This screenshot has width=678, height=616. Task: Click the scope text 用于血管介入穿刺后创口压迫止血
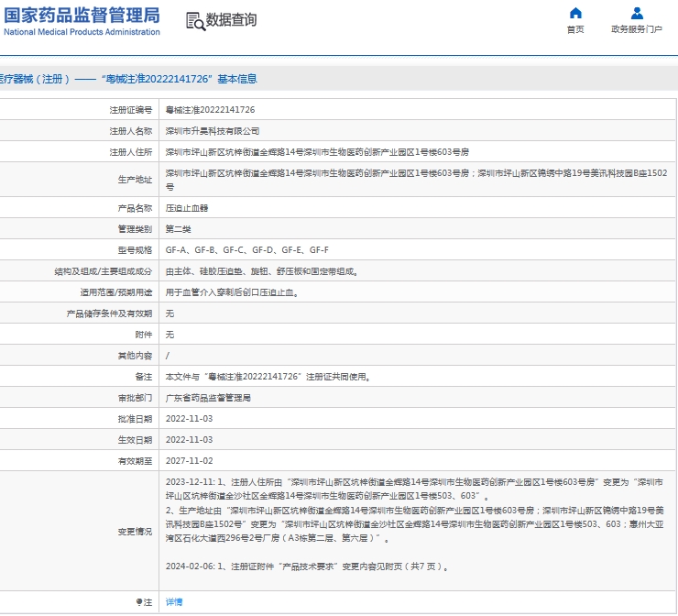[x=232, y=292]
